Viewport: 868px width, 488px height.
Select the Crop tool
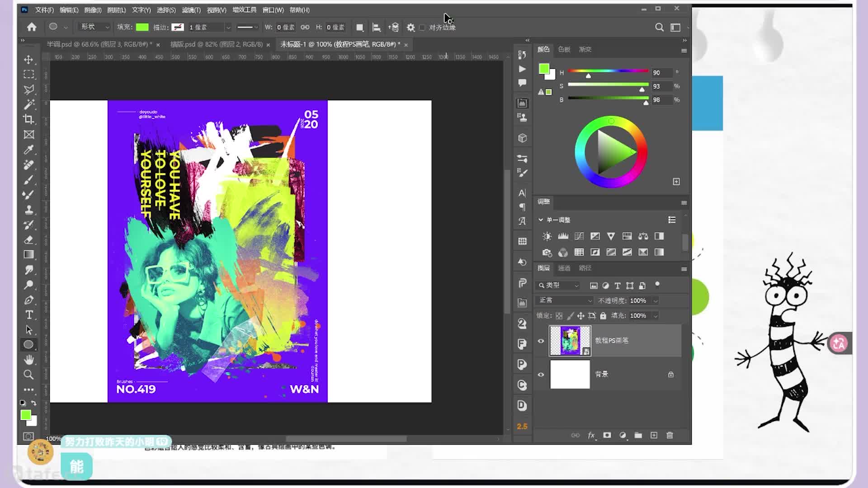tap(29, 119)
